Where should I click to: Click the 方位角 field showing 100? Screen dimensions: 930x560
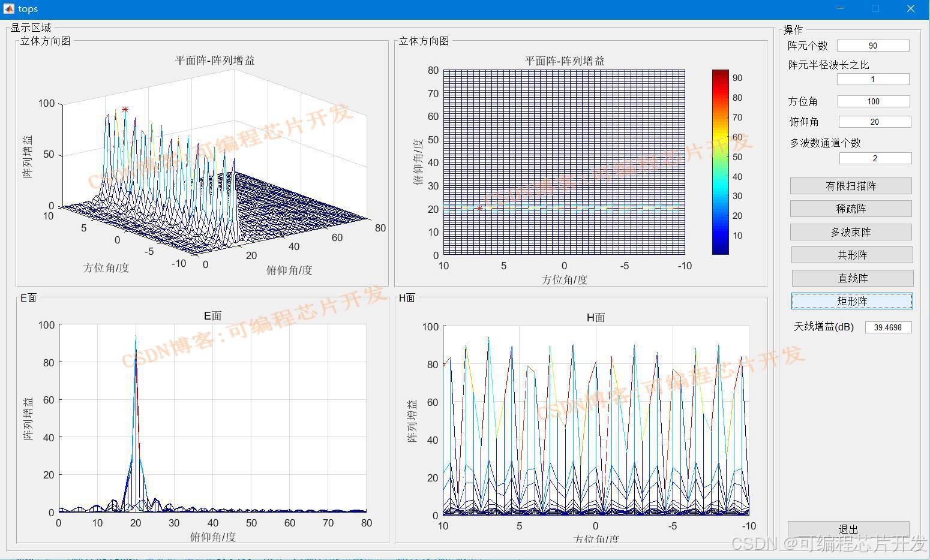coord(874,101)
